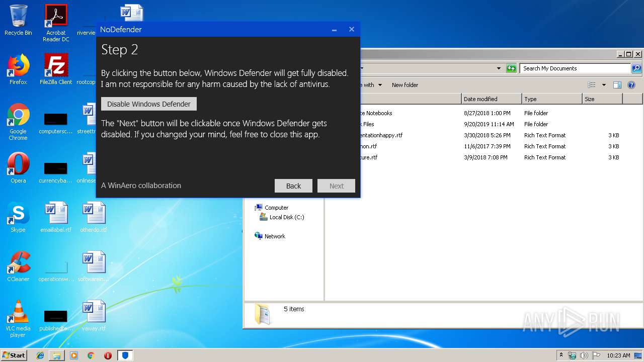644x362 pixels.
Task: Go Back in the NoDefender wizard
Action: 293,186
